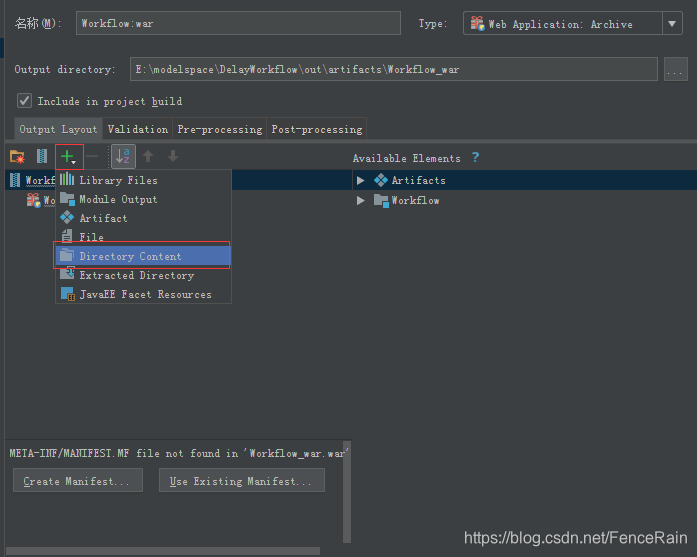
Task: Choose Extracted Directory menu item
Action: coord(143,275)
